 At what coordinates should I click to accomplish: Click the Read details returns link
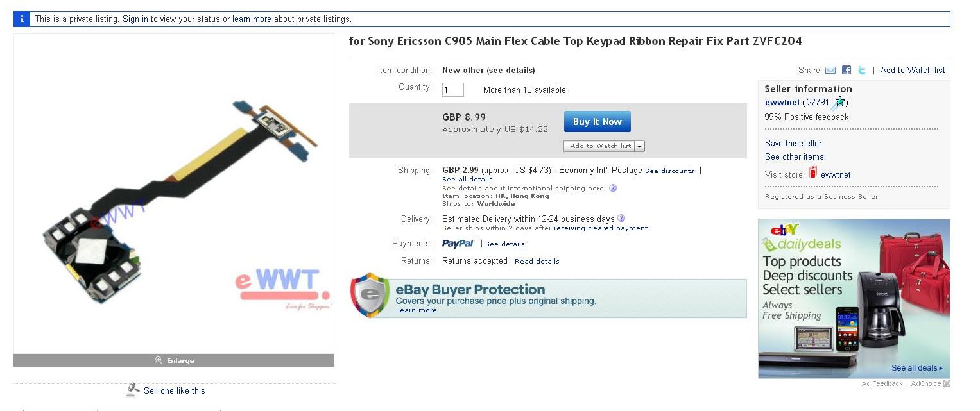click(537, 262)
